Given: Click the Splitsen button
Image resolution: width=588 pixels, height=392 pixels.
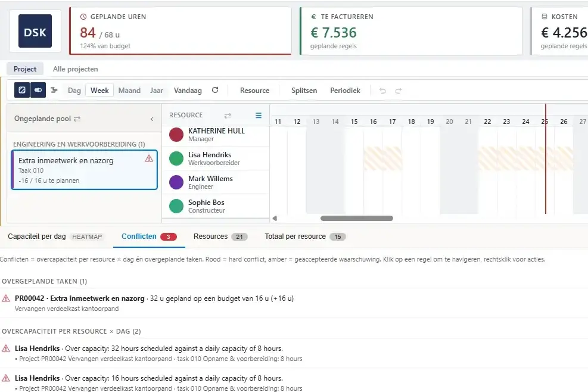Looking at the screenshot, I should pyautogui.click(x=304, y=91).
